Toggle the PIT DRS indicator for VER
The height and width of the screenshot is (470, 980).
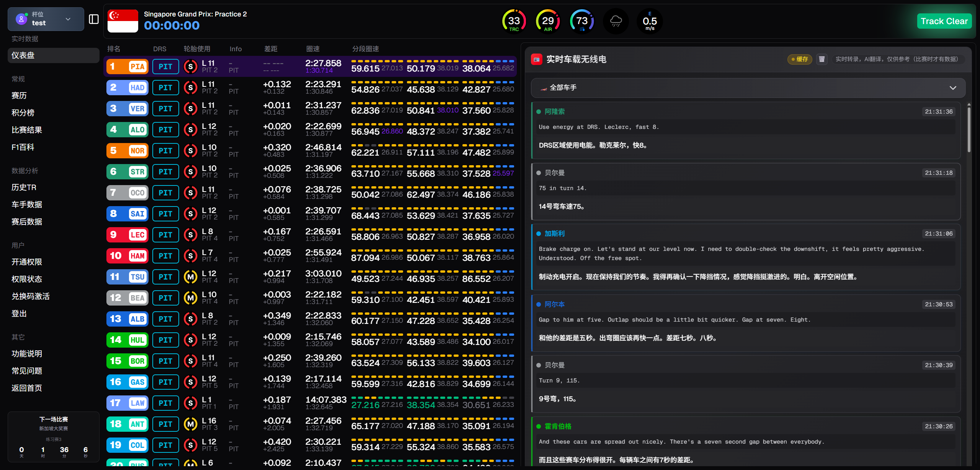point(165,109)
